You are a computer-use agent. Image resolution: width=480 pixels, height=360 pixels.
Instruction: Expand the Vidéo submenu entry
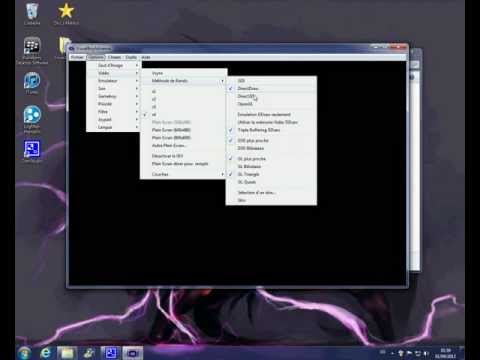coord(114,73)
